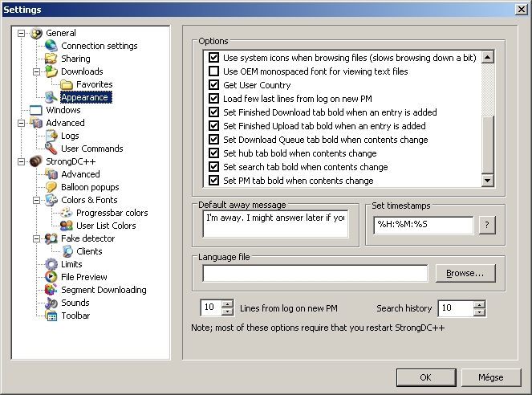Click the Default away message field
This screenshot has height=395, width=532.
[x=275, y=224]
